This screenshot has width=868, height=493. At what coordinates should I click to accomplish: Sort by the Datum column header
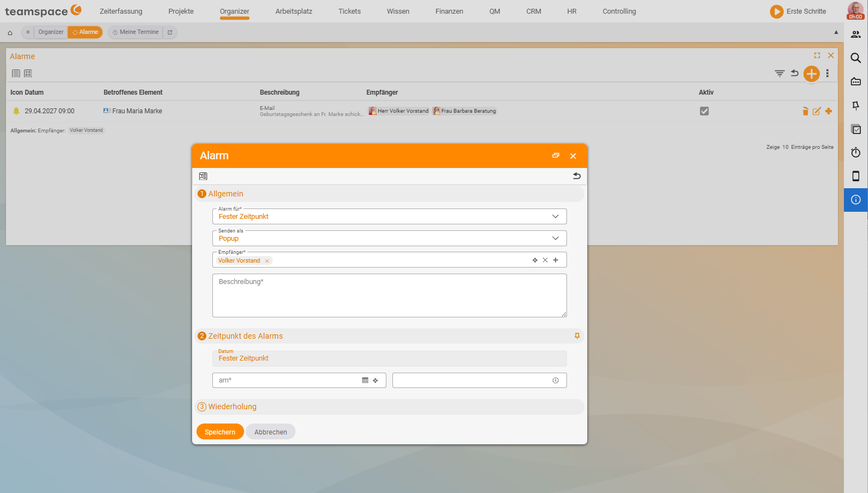[x=34, y=92]
